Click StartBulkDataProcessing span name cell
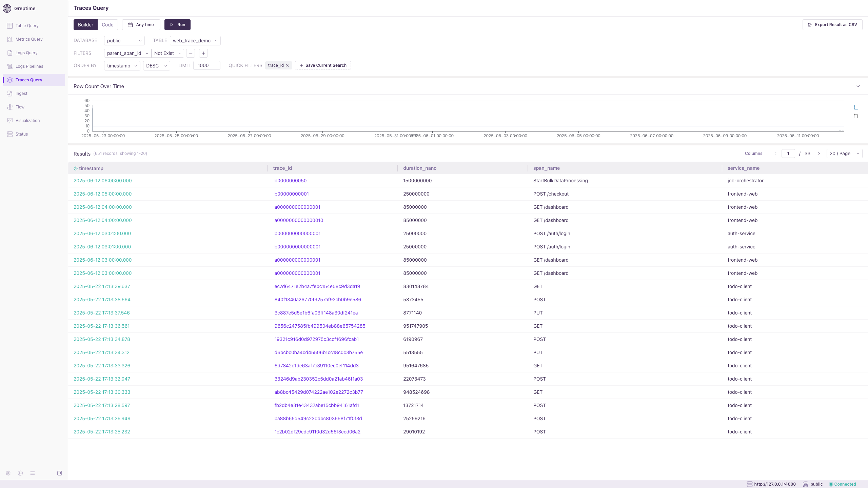The width and height of the screenshot is (868, 488). tap(560, 181)
